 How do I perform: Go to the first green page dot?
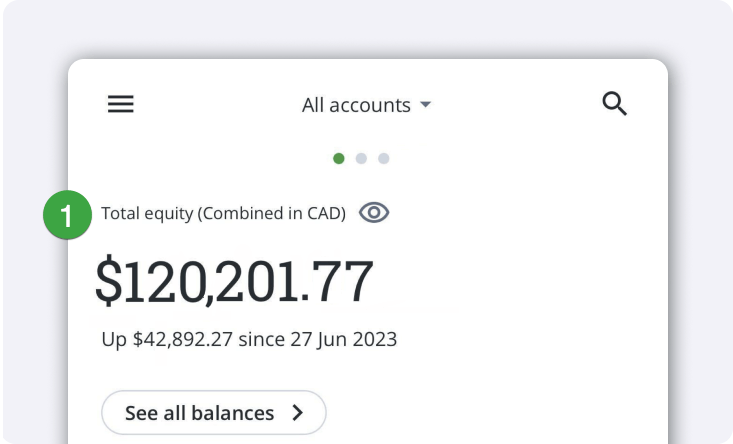(x=339, y=158)
